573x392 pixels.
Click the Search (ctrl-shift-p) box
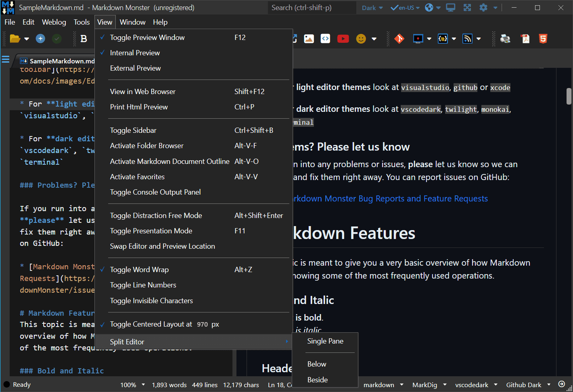pyautogui.click(x=312, y=8)
